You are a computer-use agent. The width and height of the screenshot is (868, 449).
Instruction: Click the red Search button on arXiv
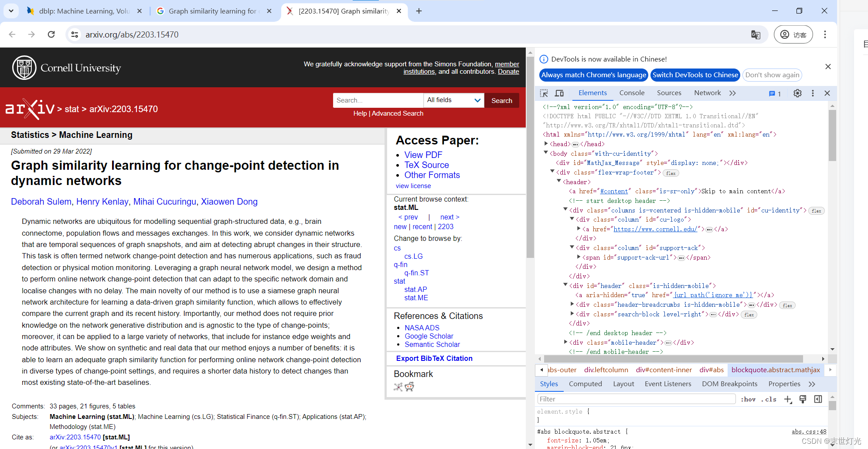click(x=501, y=100)
